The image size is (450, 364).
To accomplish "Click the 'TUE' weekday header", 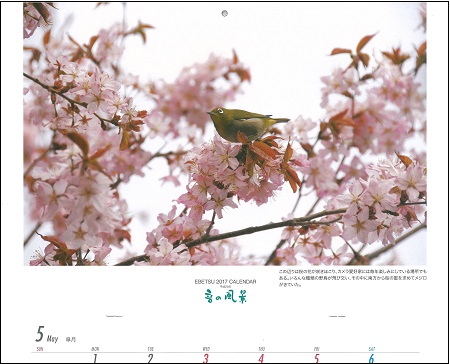I will tap(151, 349).
